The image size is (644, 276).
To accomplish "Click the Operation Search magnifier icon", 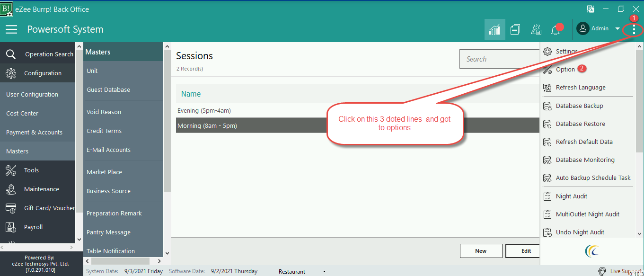I will (x=11, y=54).
